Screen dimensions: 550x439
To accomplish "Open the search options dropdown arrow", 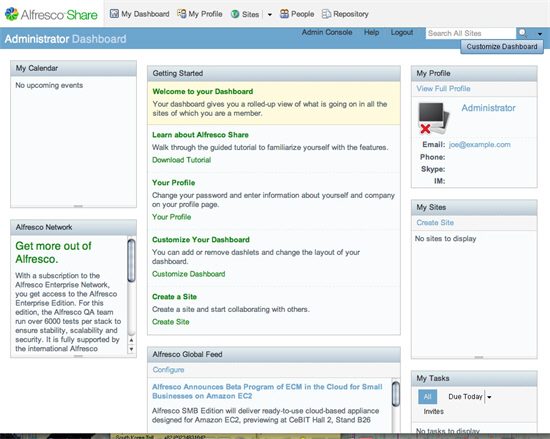I will [x=540, y=34].
